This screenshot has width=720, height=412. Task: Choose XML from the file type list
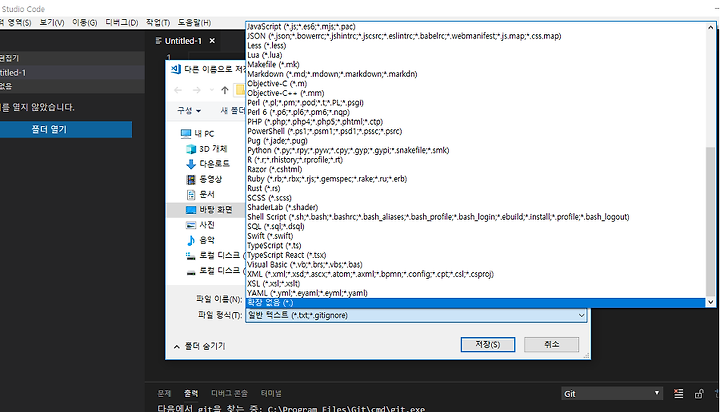(476, 274)
